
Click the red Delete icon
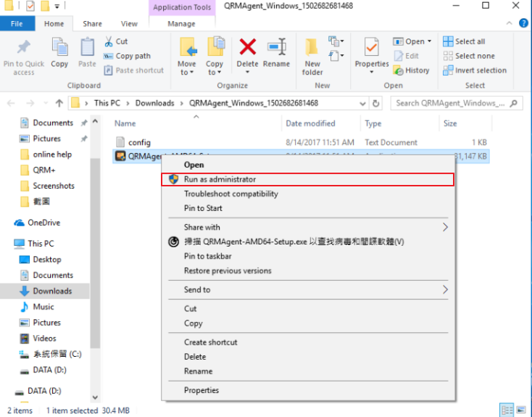[248, 46]
